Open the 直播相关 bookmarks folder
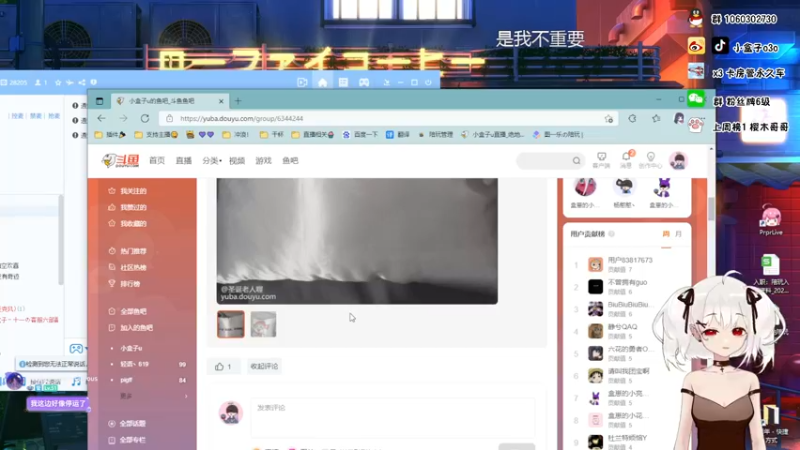The width and height of the screenshot is (800, 450). [x=312, y=135]
